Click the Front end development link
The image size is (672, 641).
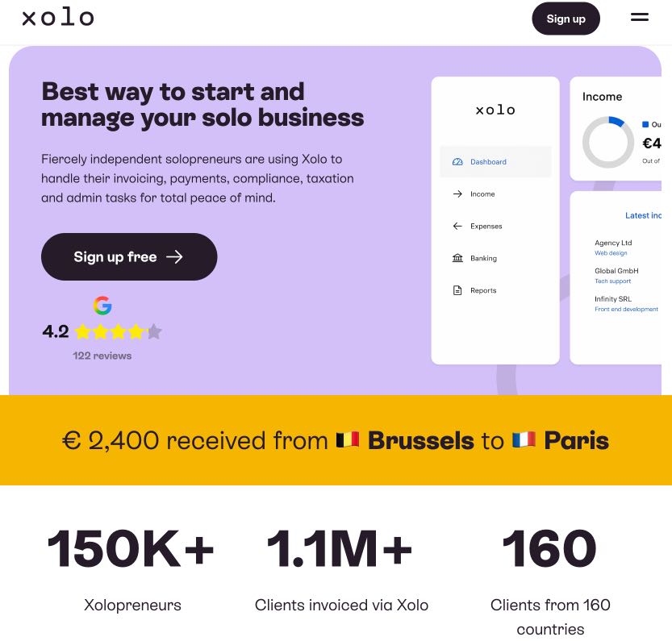626,310
